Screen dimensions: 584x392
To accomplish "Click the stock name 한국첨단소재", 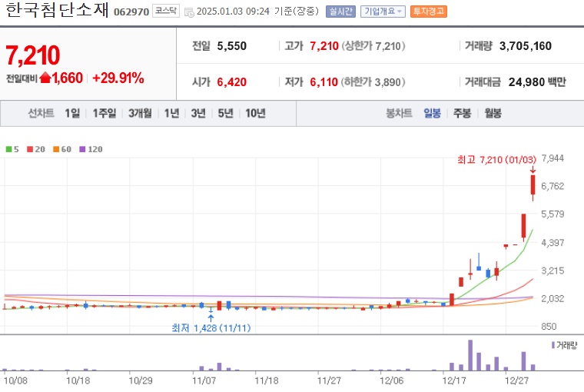I will [x=57, y=10].
